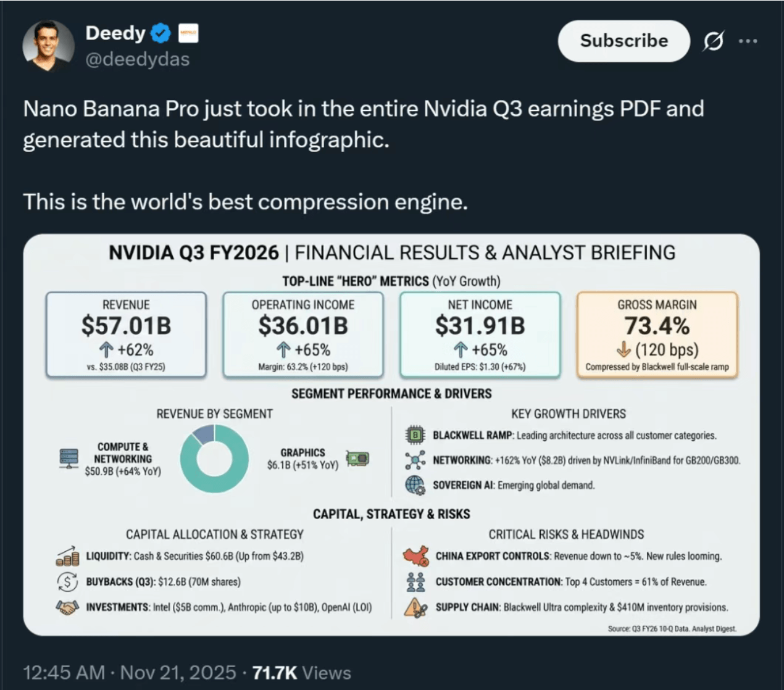This screenshot has height=690, width=784.
Task: Click the Revenue $57.01B metric card
Action: pos(126,334)
